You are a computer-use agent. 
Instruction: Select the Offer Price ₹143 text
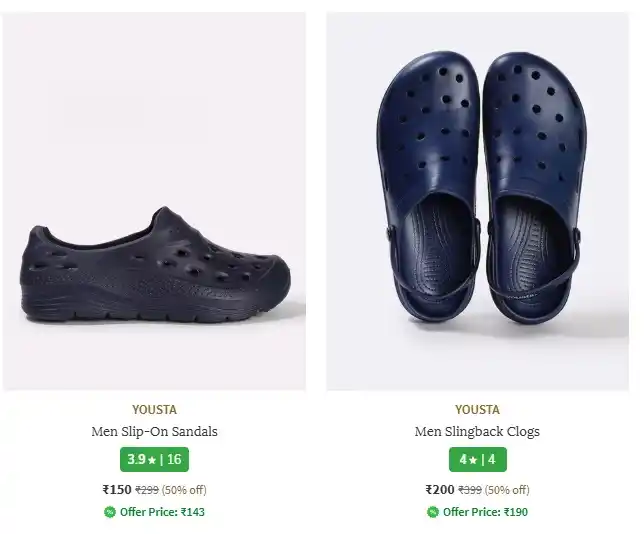[x=162, y=512]
